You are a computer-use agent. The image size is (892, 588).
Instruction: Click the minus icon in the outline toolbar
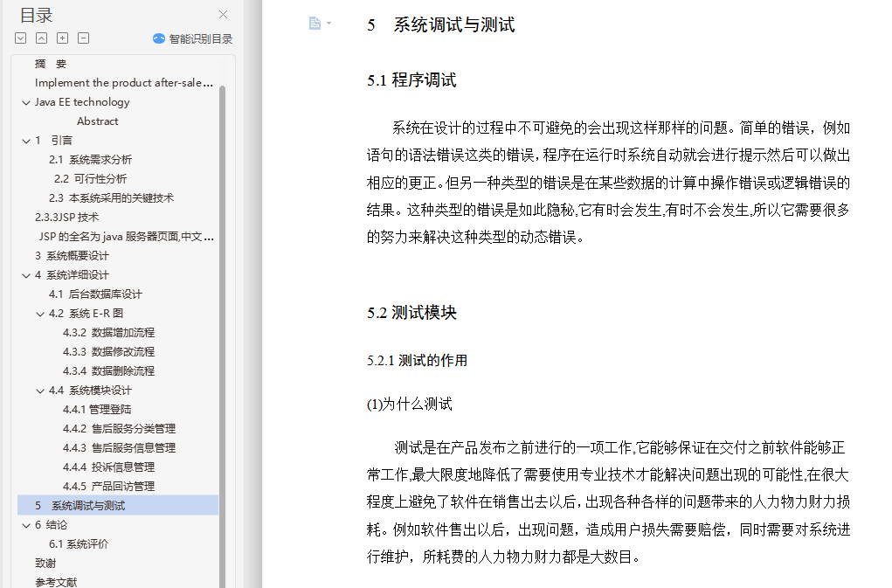(x=84, y=38)
